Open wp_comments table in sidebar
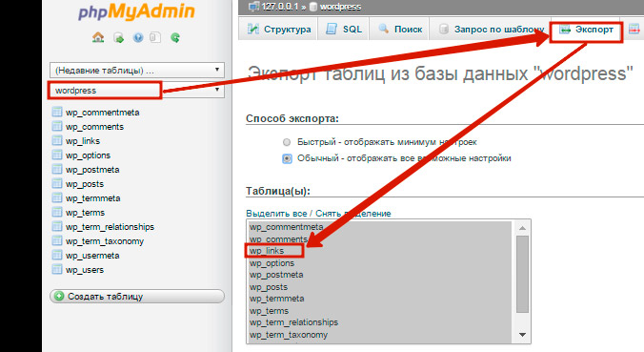This screenshot has height=352, width=644. coord(94,127)
